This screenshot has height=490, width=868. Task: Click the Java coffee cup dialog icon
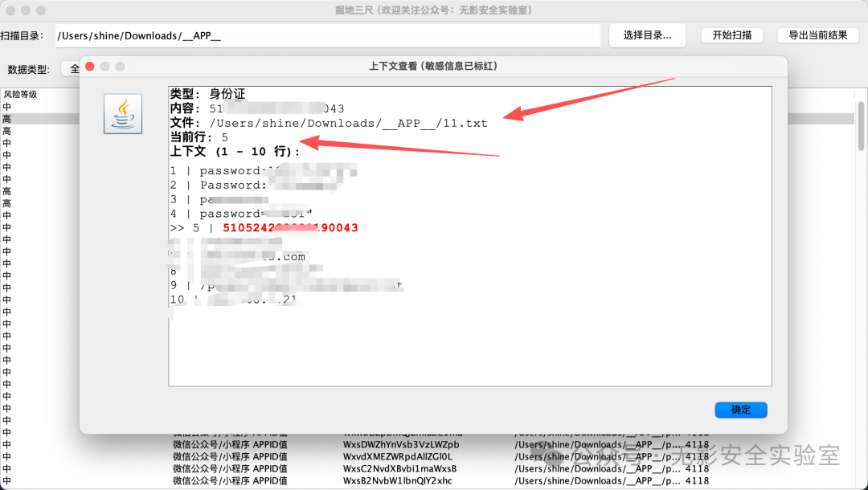point(123,113)
